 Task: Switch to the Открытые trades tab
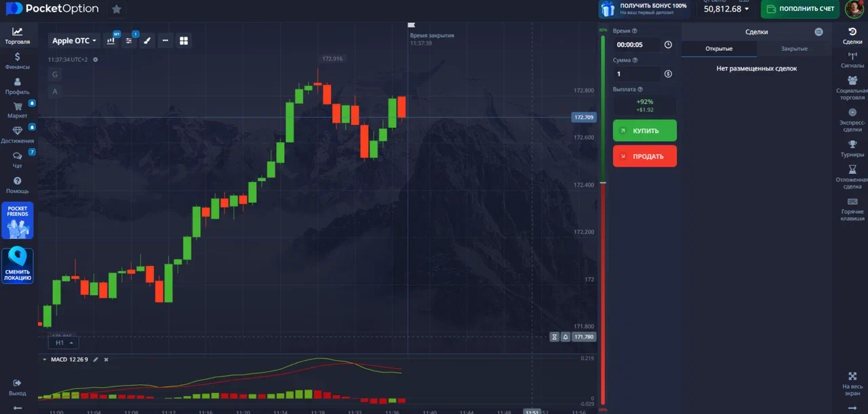point(719,49)
